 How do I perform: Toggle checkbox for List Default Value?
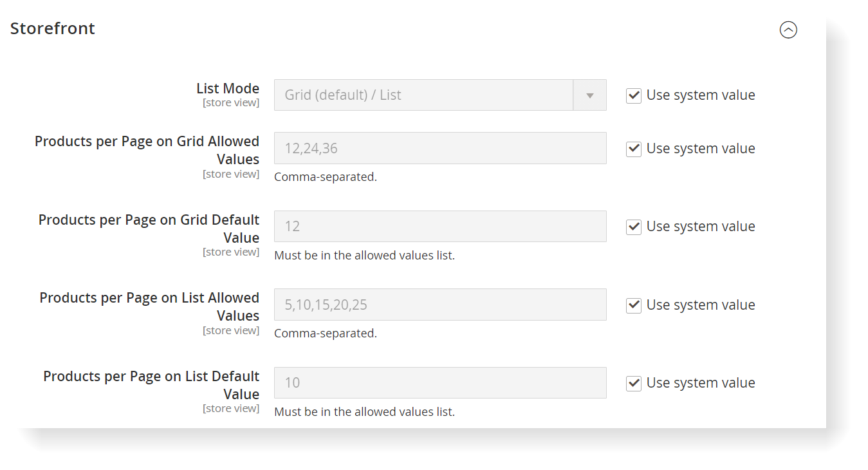[x=634, y=383]
